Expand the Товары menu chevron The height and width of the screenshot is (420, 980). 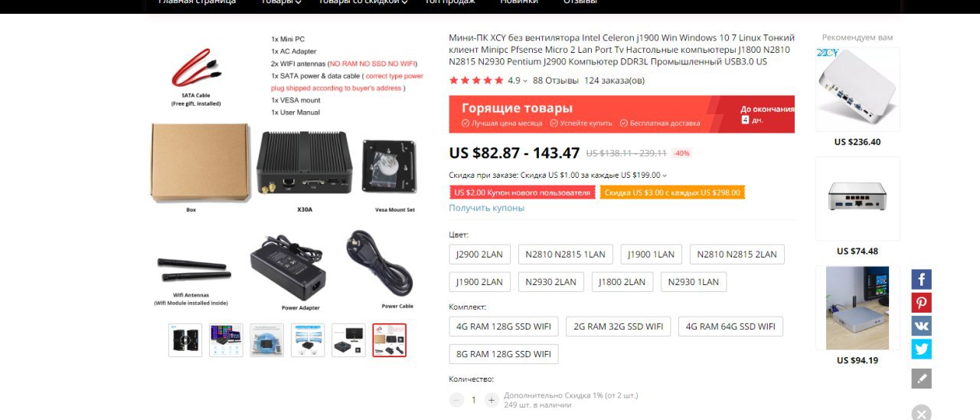coord(298,2)
